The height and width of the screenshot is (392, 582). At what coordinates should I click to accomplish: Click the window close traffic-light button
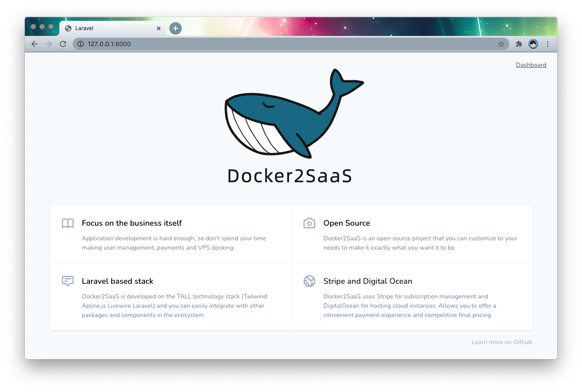33,27
